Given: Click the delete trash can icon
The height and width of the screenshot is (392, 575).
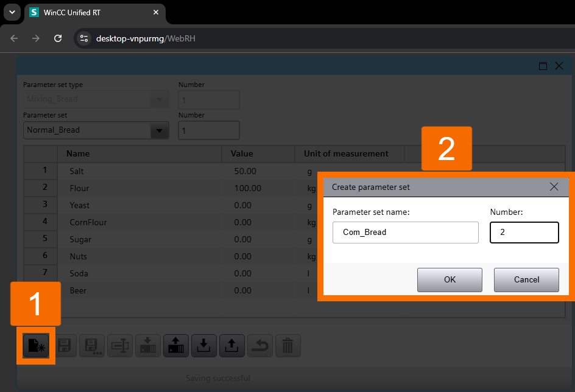Looking at the screenshot, I should pyautogui.click(x=288, y=346).
